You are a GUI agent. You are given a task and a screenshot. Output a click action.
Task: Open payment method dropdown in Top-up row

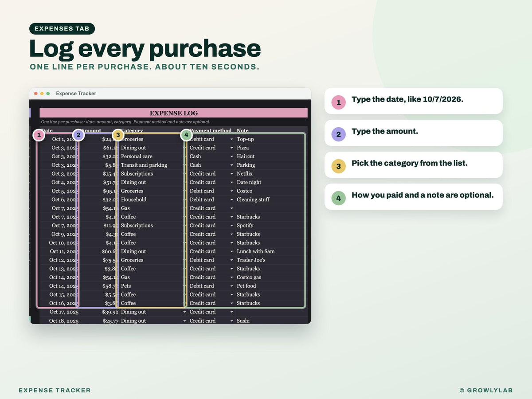click(x=231, y=139)
